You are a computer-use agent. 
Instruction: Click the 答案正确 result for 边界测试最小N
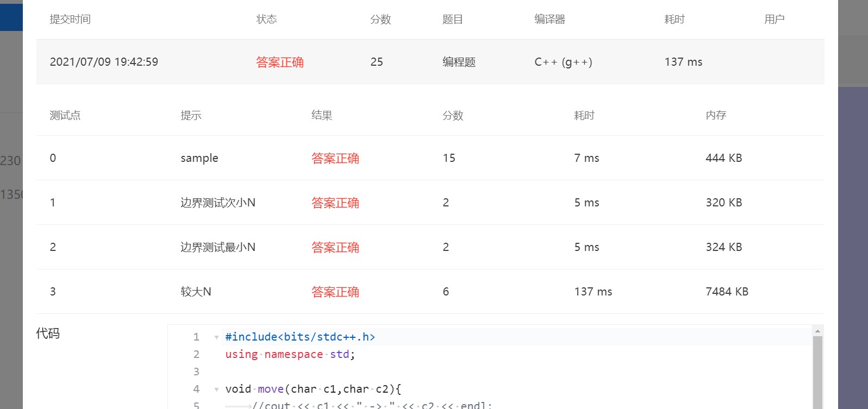(335, 248)
